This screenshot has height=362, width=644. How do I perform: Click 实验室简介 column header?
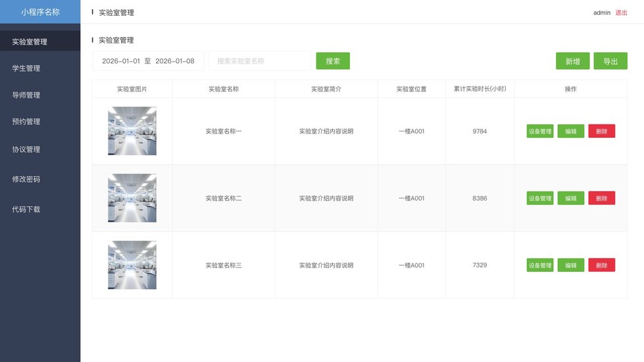click(326, 89)
